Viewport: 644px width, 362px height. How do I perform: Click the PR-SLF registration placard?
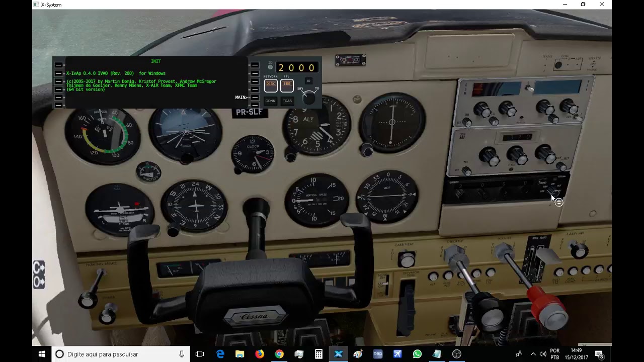pos(250,112)
